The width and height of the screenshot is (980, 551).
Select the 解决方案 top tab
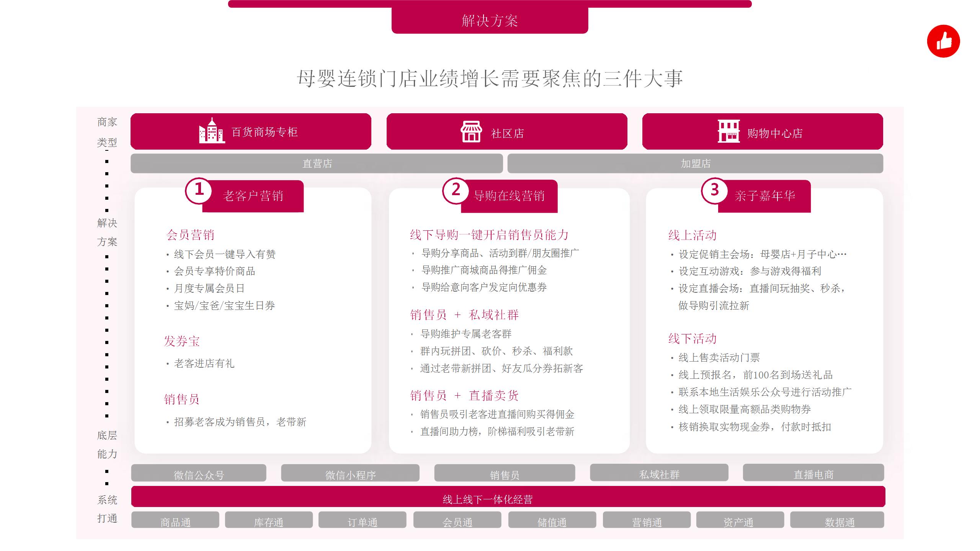click(x=490, y=21)
